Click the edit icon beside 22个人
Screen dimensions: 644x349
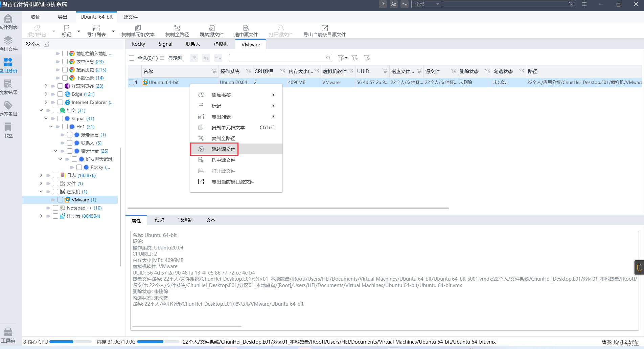pos(46,44)
